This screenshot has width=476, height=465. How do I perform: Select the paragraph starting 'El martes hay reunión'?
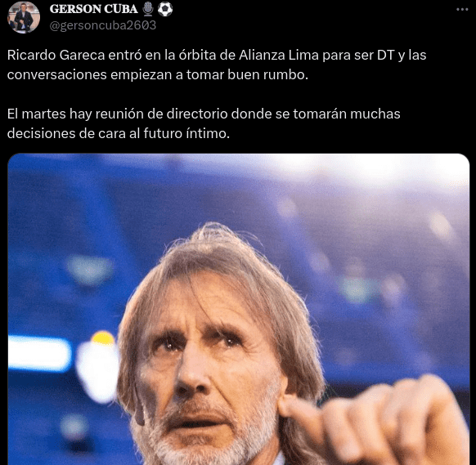coord(204,123)
